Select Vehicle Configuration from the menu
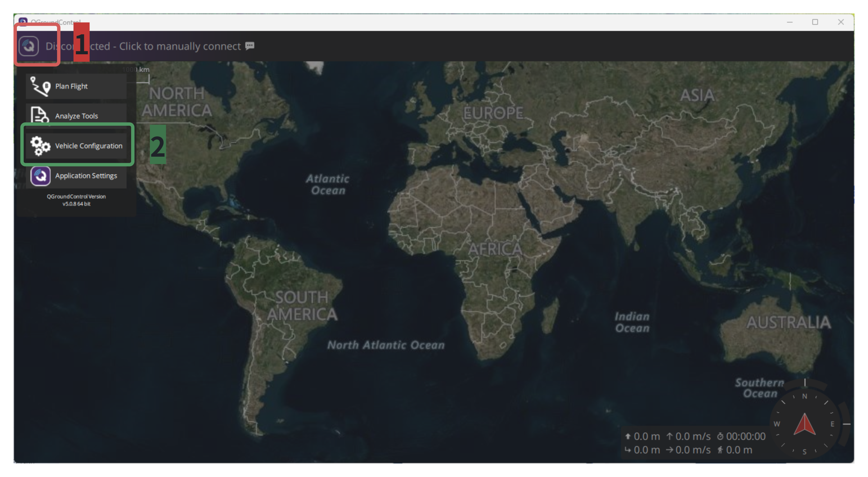The image size is (868, 477). click(76, 146)
